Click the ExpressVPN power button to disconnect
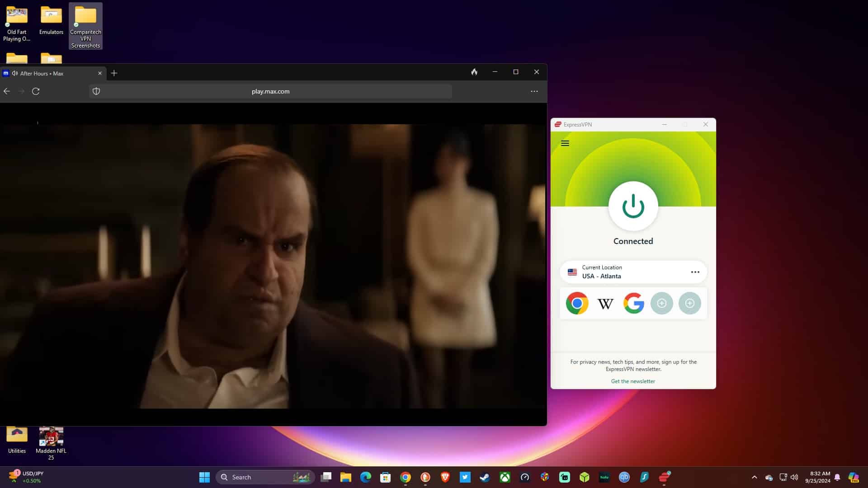The height and width of the screenshot is (488, 868). 633,206
